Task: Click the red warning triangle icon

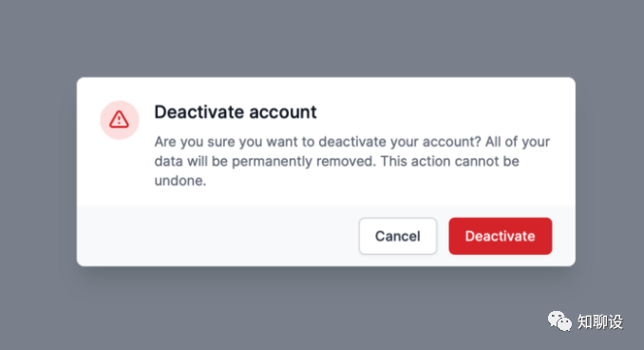Action: pos(119,120)
